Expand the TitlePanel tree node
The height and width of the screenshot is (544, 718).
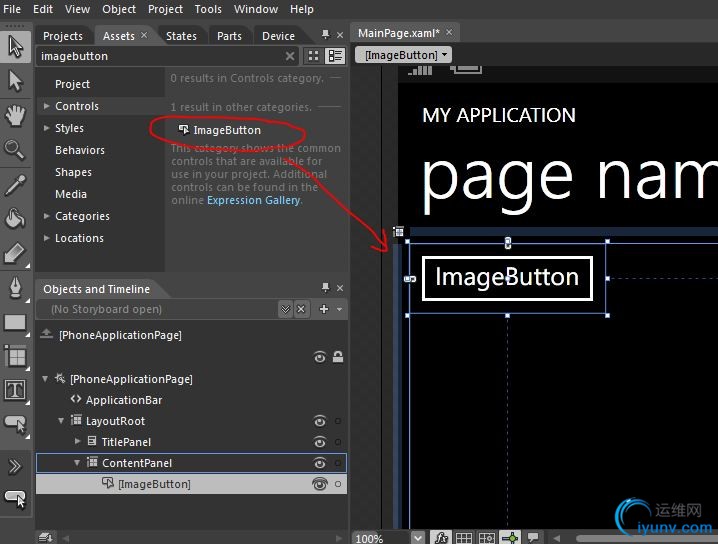coord(79,442)
